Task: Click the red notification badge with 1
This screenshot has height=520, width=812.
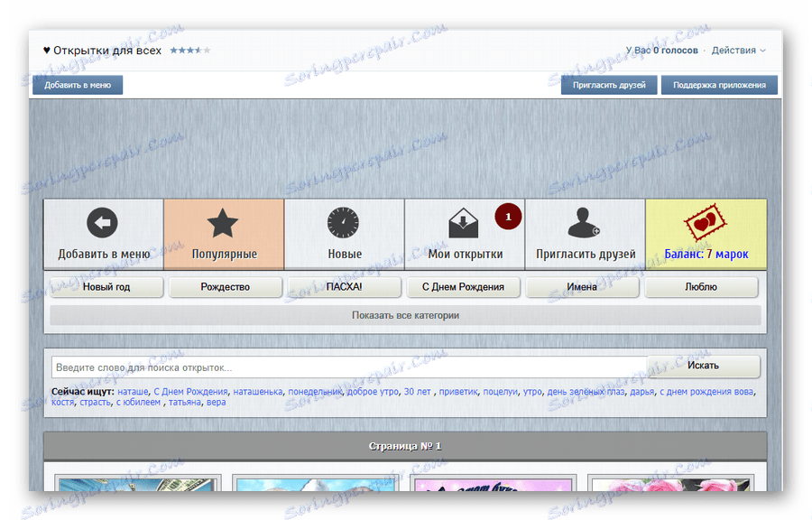Action: point(508,217)
